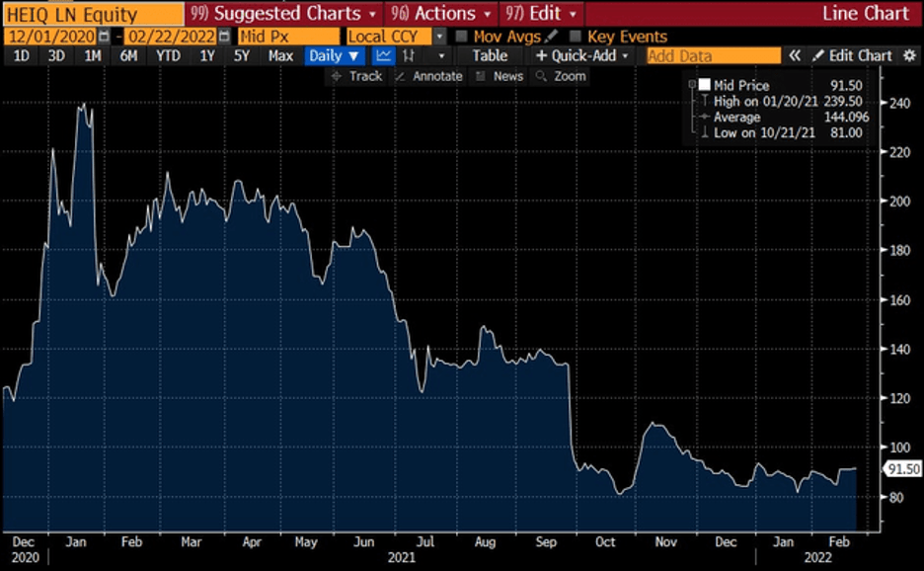Open calendar picker for start date 12/01/2020
Viewport: 924px width, 571px height.
click(x=104, y=37)
